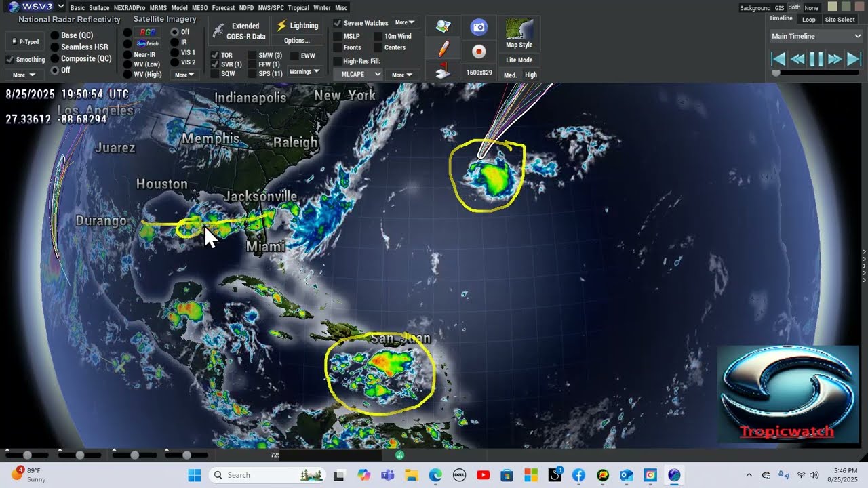Screen dimensions: 868x488
Task: Click Lightning Options button
Action: 297,41
